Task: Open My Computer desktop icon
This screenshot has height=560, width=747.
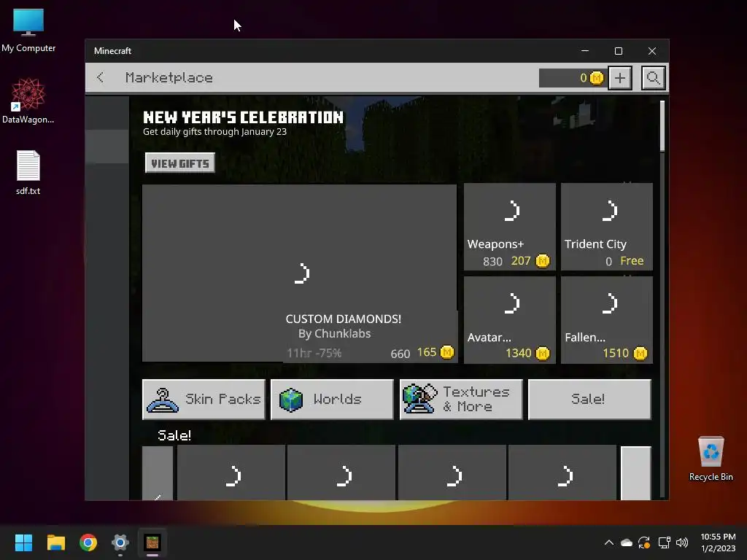Action: [28, 31]
